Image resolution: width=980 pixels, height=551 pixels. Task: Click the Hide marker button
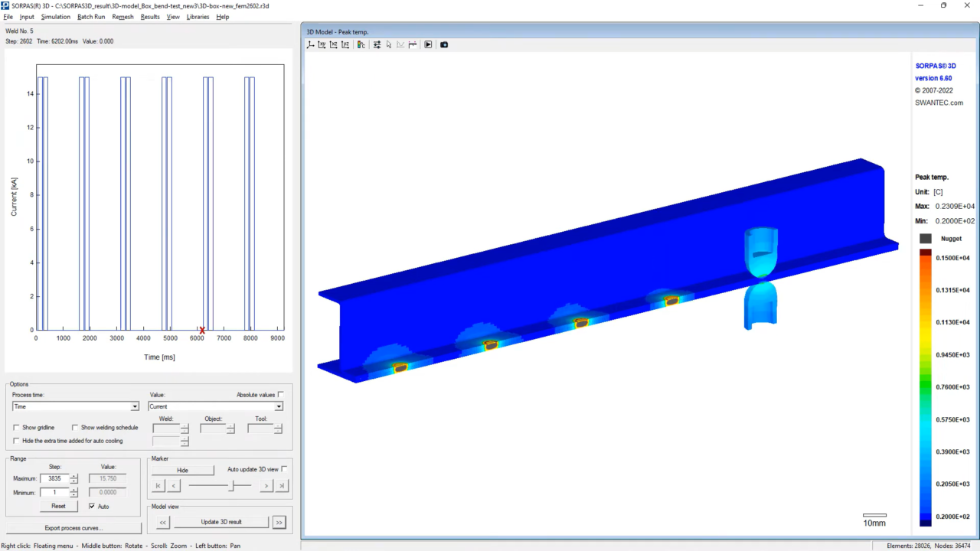click(x=182, y=470)
